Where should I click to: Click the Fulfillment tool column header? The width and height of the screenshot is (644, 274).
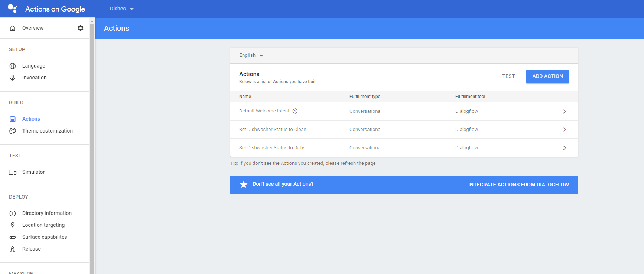coord(470,97)
